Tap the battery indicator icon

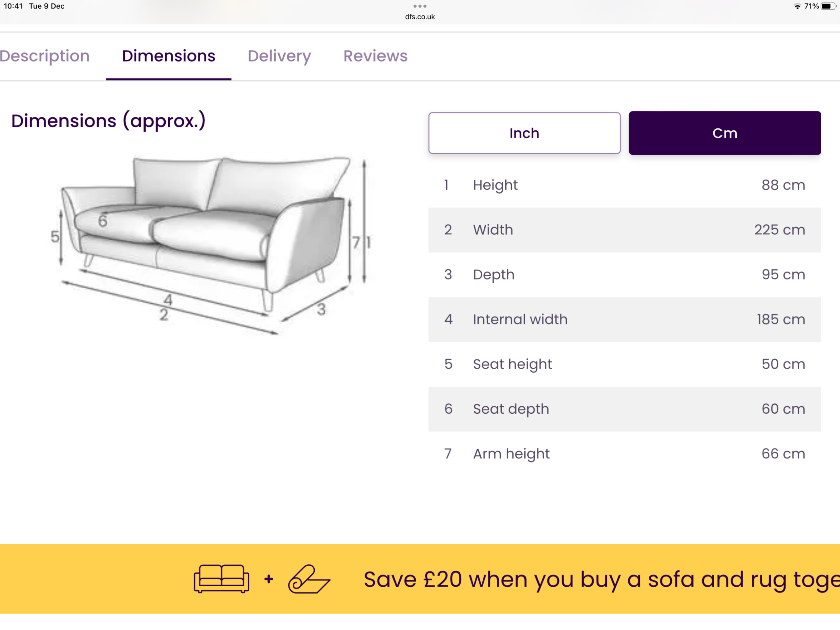[x=828, y=7]
